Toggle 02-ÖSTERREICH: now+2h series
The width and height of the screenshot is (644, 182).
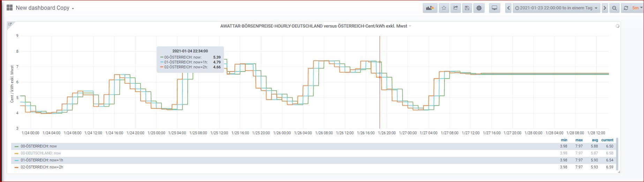pos(42,167)
